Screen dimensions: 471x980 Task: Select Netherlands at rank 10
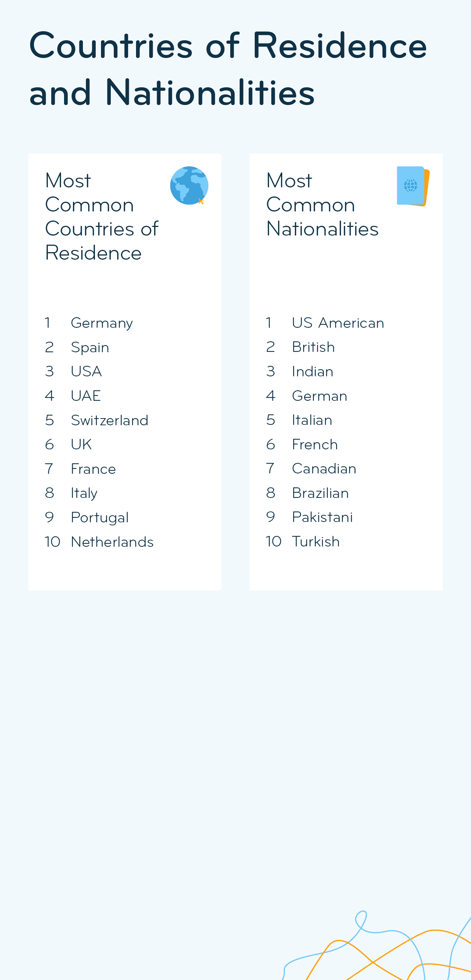coord(112,542)
